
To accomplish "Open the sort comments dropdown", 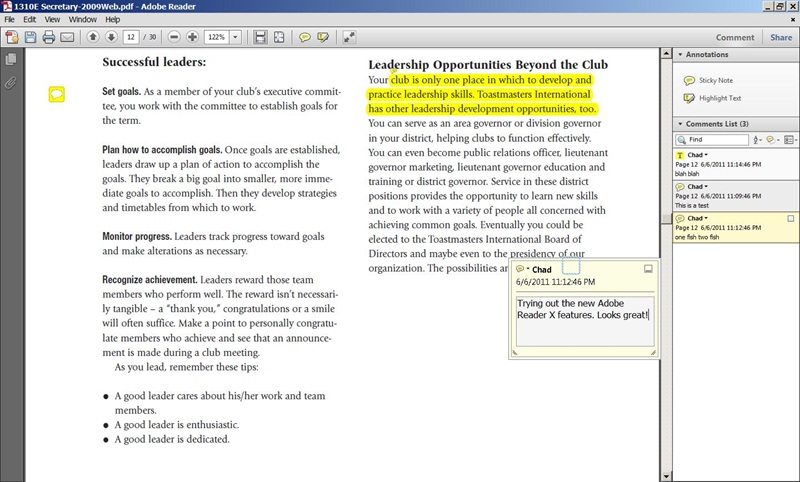I will click(x=757, y=140).
